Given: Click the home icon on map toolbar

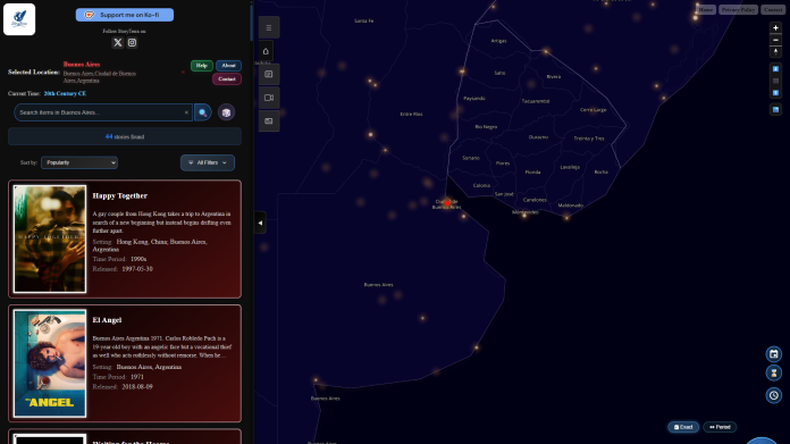Looking at the screenshot, I should [x=266, y=51].
